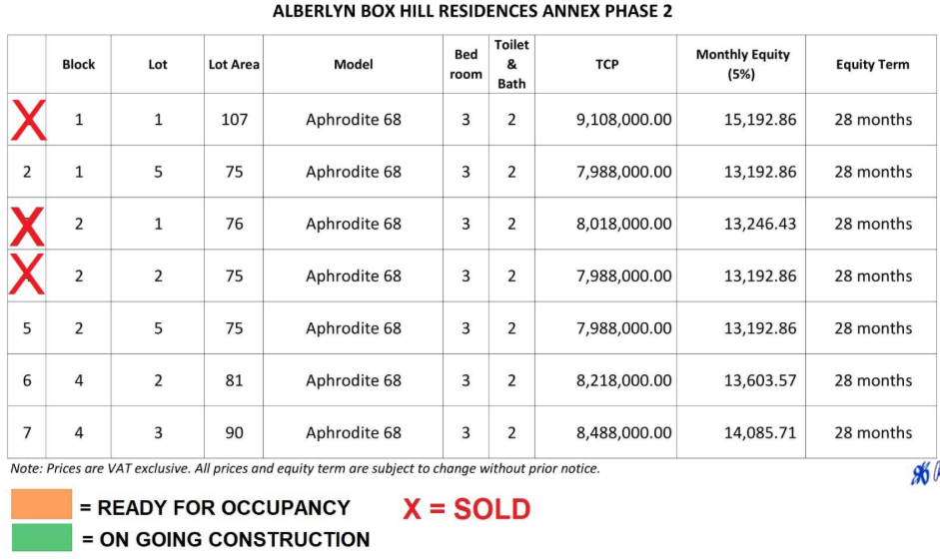Click the VAT exclusive note text
This screenshot has height=560, width=940.
[305, 468]
